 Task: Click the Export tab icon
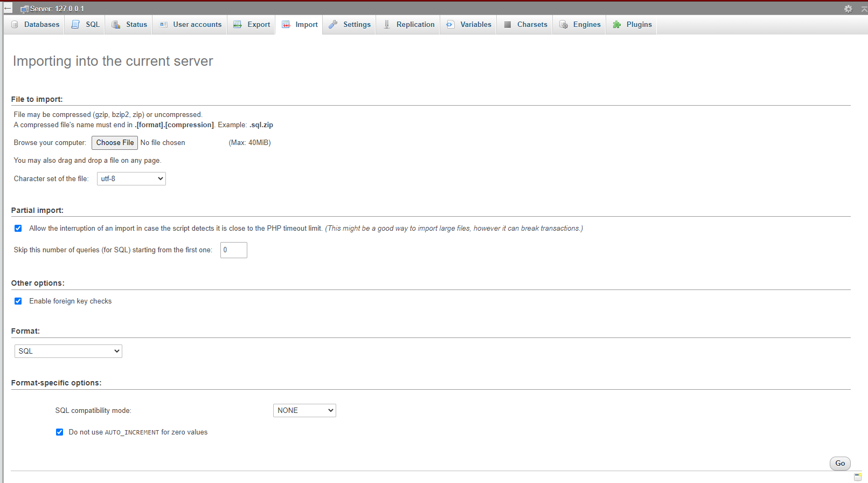click(238, 25)
